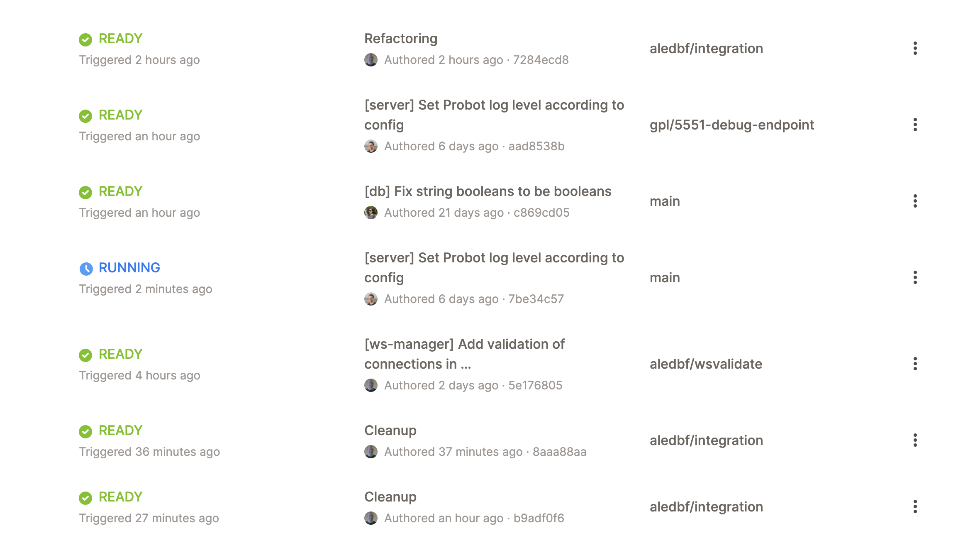Viewport: 980px width, 548px height.
Task: Click the avatar next to commit 7be34c57
Action: (x=371, y=299)
